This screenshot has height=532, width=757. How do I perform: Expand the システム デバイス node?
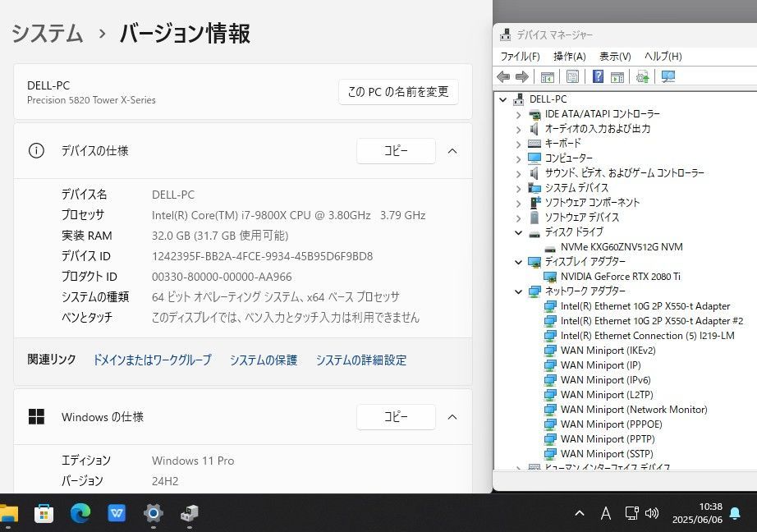pos(518,188)
